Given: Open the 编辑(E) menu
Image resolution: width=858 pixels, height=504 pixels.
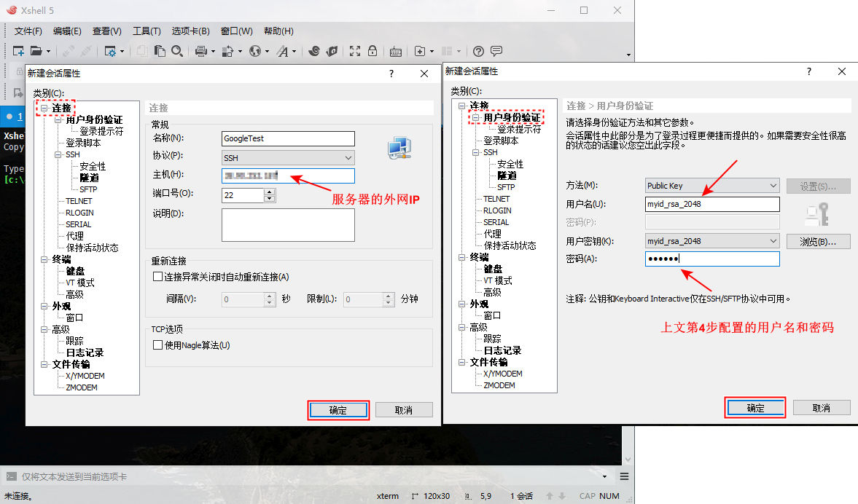Looking at the screenshot, I should click(x=67, y=31).
